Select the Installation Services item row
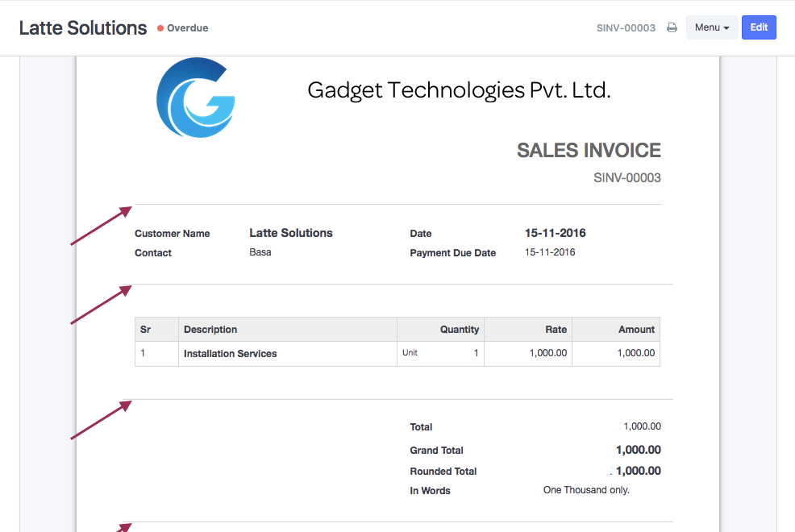795x532 pixels. 231,354
